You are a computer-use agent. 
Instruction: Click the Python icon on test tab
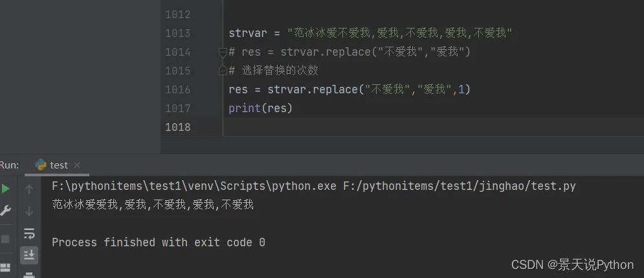click(41, 165)
